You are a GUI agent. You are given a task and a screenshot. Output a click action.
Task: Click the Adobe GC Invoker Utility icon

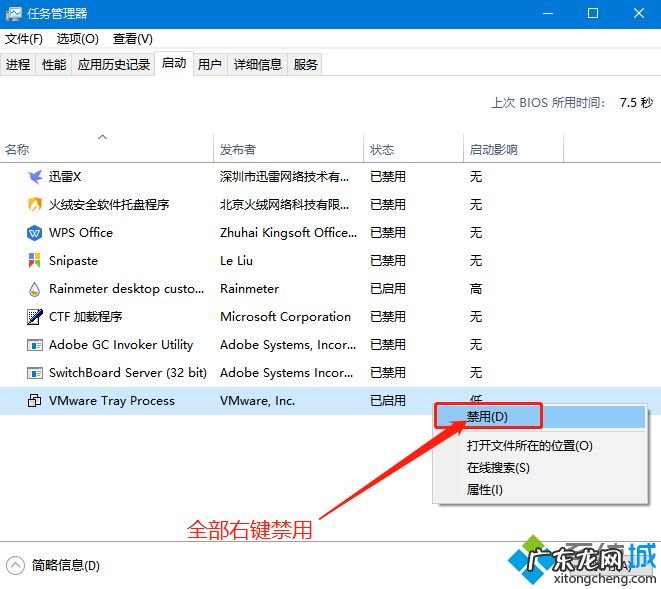[35, 345]
